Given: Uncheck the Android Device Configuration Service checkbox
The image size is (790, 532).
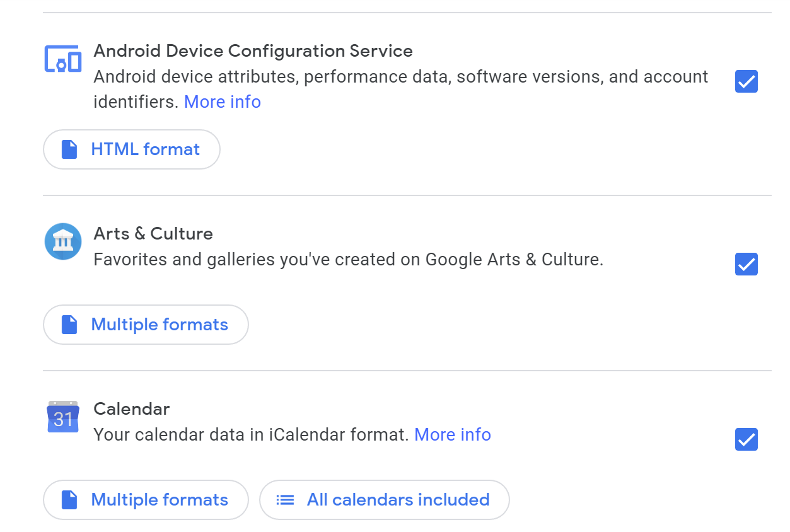Looking at the screenshot, I should point(746,81).
